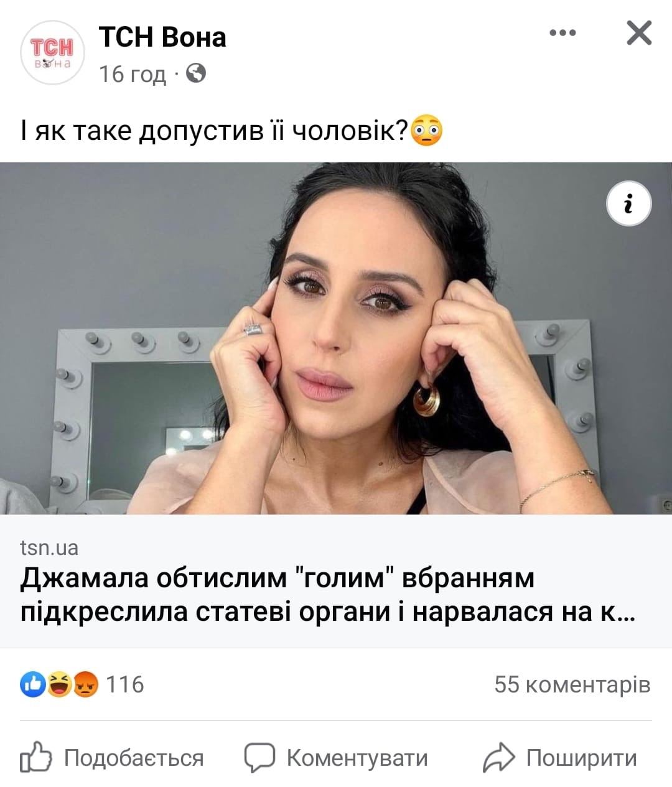Tap the thumbs-up Подобається icon
The height and width of the screenshot is (787, 672).
point(35,758)
